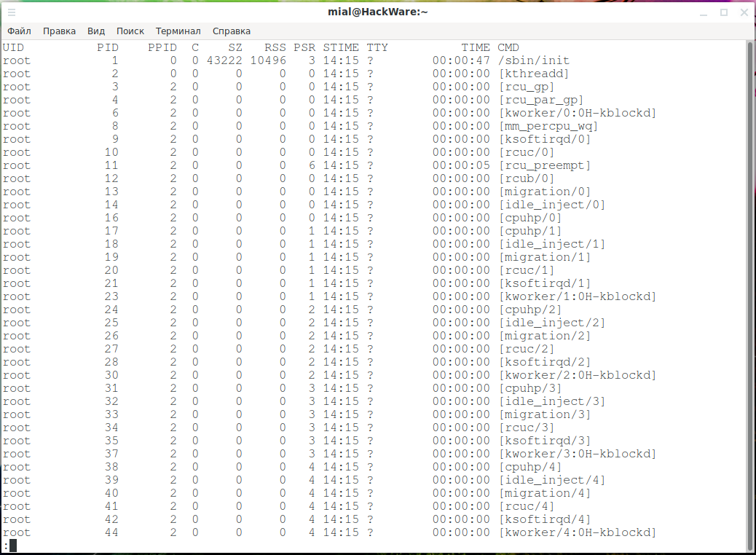Open the Справка menu
756x555 pixels.
point(232,31)
